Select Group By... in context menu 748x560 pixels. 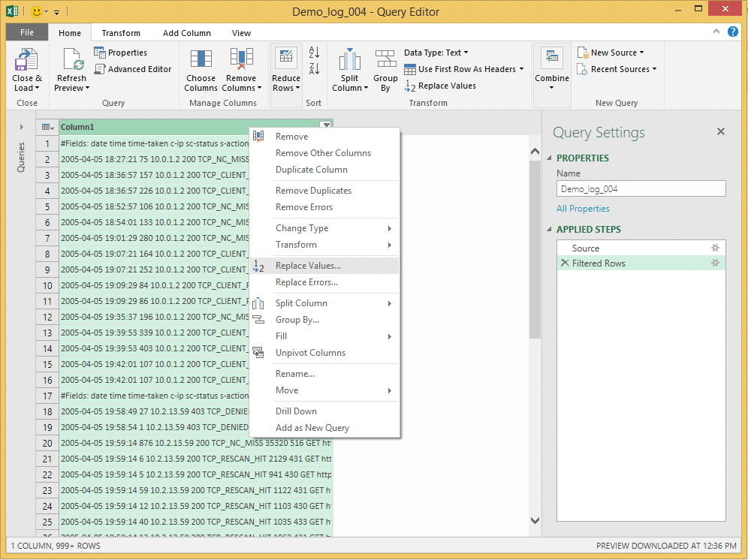coord(324,320)
